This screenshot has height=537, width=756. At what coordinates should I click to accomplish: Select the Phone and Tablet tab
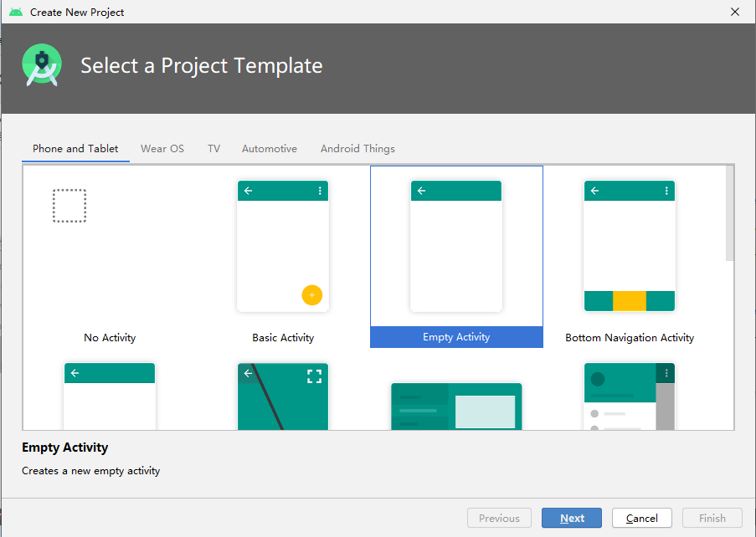(75, 149)
